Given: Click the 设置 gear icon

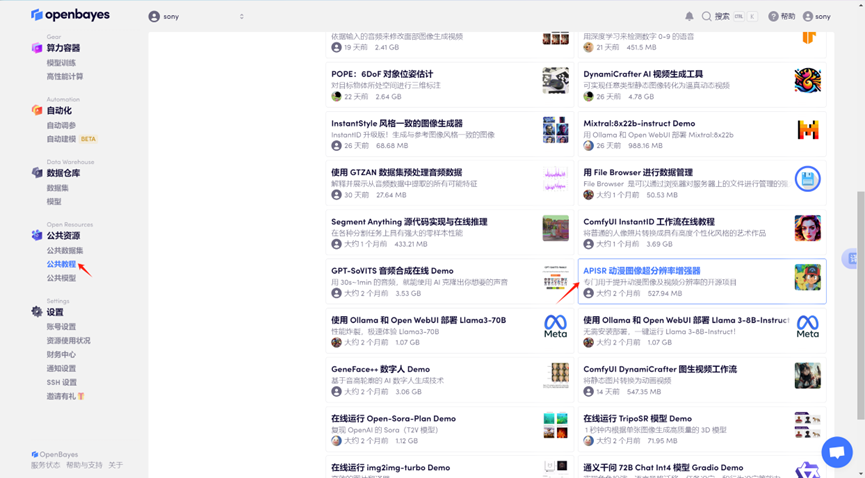Looking at the screenshot, I should click(x=36, y=312).
